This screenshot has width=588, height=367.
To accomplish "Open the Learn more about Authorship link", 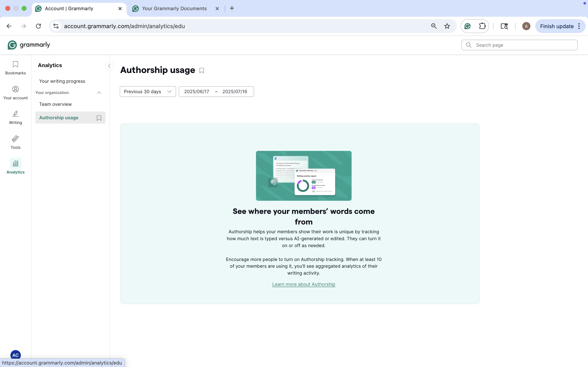I will click(x=303, y=284).
